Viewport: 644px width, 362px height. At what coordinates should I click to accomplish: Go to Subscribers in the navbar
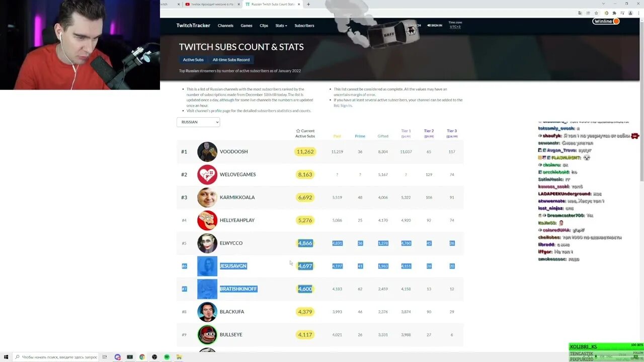[304, 26]
